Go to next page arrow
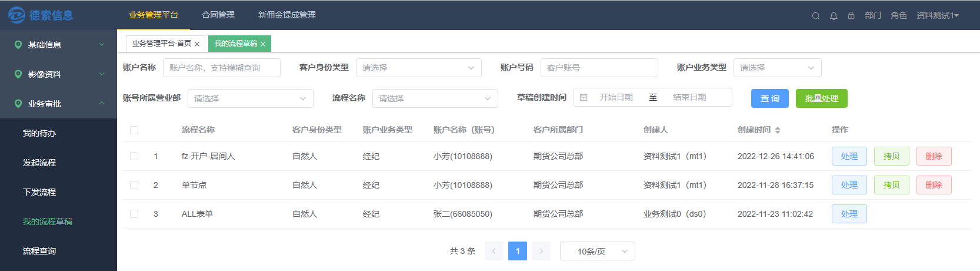The height and width of the screenshot is (271, 980). [541, 251]
